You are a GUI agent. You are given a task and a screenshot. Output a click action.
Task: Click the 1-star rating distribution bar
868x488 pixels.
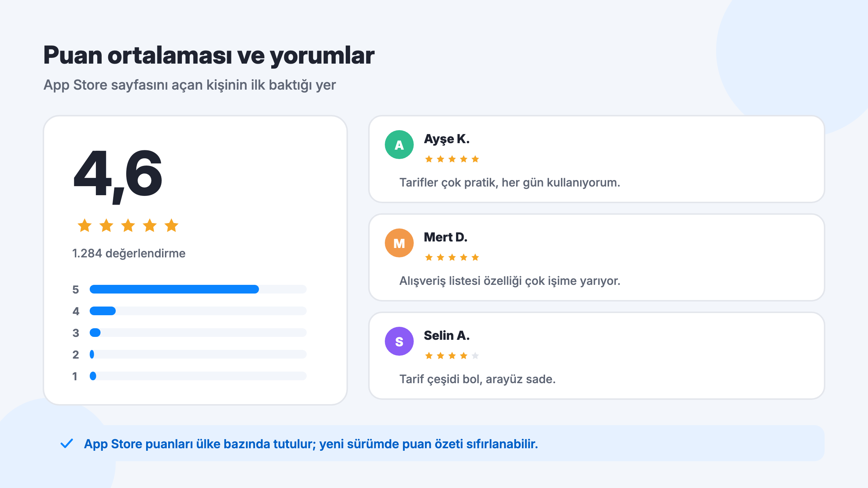pos(198,376)
